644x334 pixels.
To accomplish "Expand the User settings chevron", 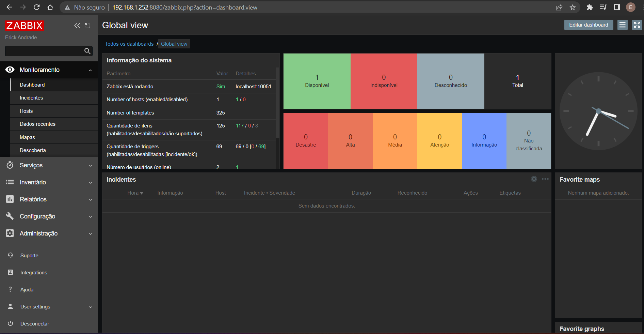I will click(x=91, y=307).
